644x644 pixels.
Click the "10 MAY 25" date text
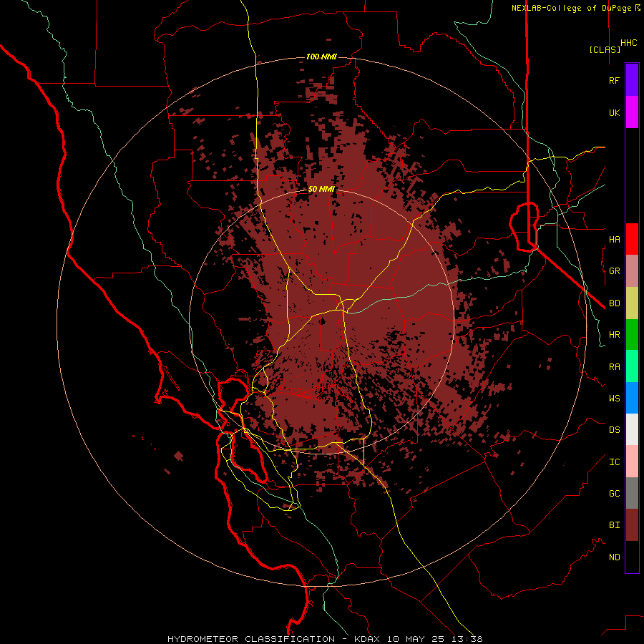[416, 639]
